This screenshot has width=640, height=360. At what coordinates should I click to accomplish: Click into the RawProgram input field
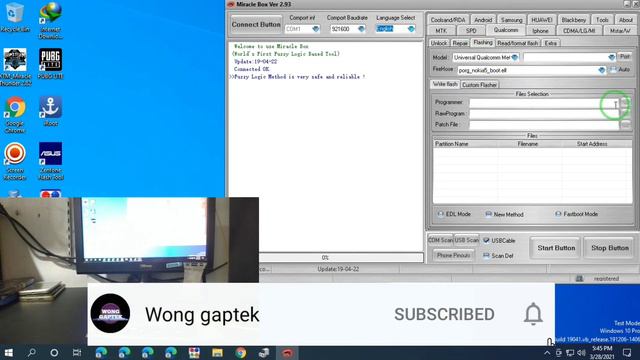click(544, 114)
